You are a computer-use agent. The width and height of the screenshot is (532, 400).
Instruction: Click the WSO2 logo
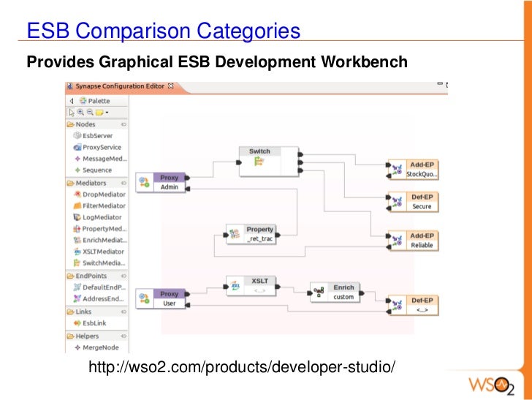[x=491, y=386]
